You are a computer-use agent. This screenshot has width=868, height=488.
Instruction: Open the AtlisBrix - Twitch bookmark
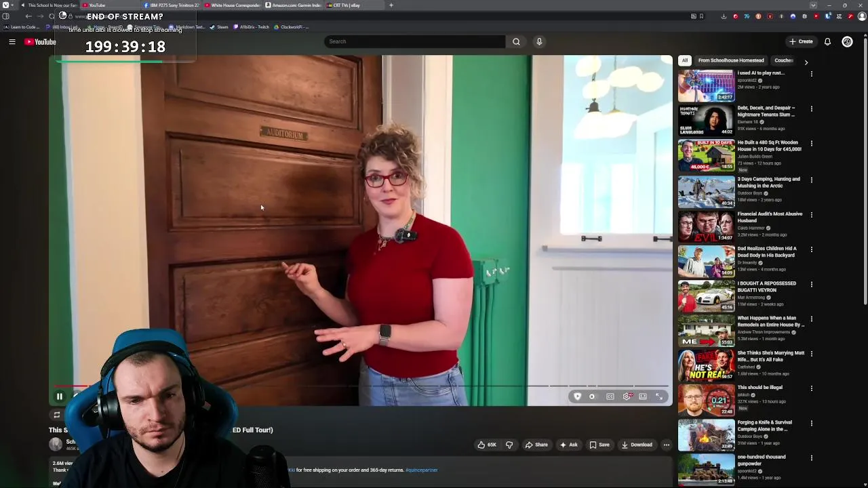click(x=252, y=27)
